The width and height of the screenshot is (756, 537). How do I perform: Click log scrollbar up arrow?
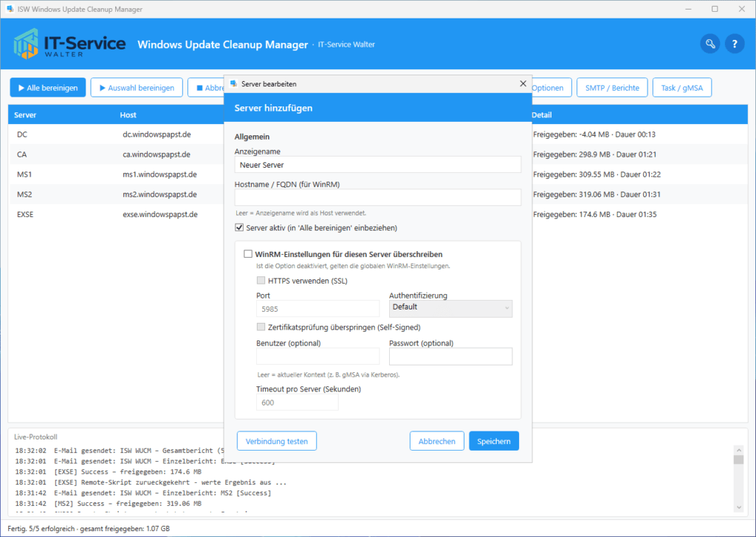click(x=738, y=449)
